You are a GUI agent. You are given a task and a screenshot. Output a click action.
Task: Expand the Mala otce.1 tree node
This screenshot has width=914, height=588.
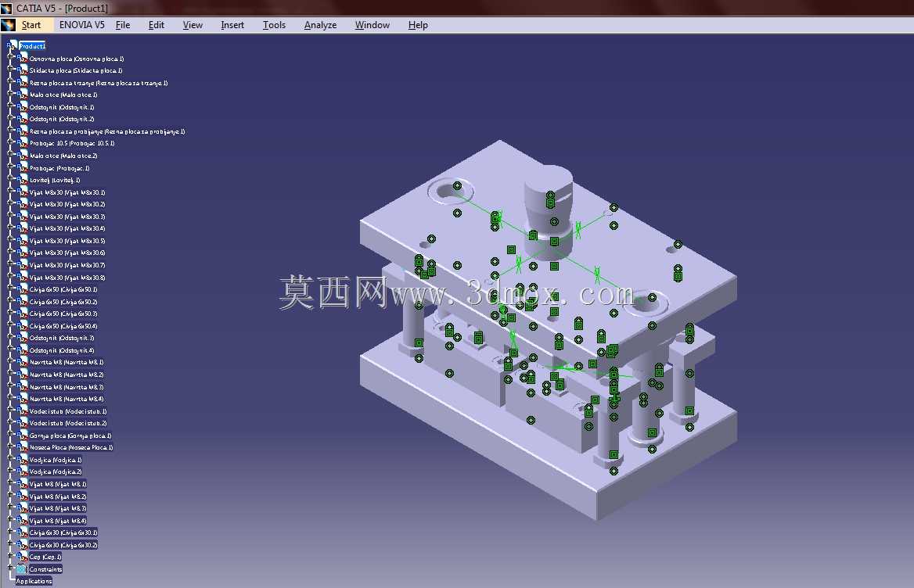[x=10, y=94]
